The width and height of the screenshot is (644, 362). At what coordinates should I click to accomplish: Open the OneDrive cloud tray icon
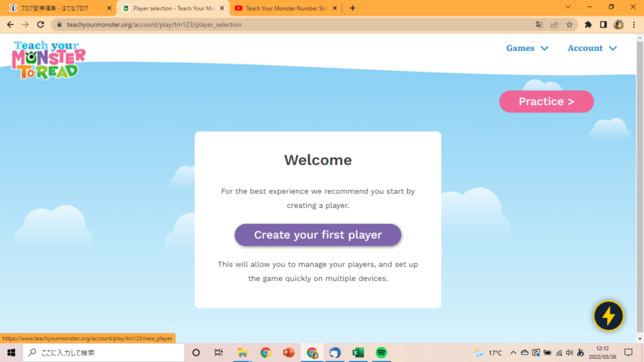click(x=525, y=353)
